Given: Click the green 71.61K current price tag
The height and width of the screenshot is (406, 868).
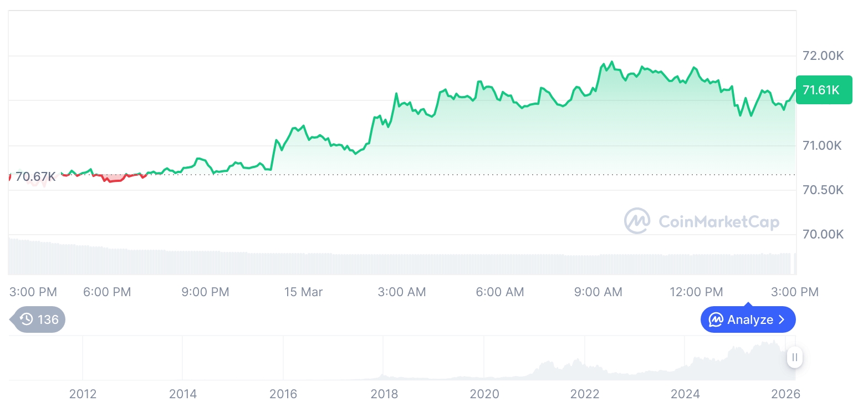Looking at the screenshot, I should (x=823, y=90).
